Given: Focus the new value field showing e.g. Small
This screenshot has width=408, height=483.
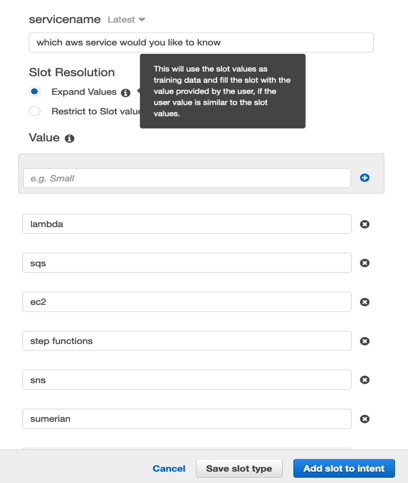Looking at the screenshot, I should tap(187, 178).
